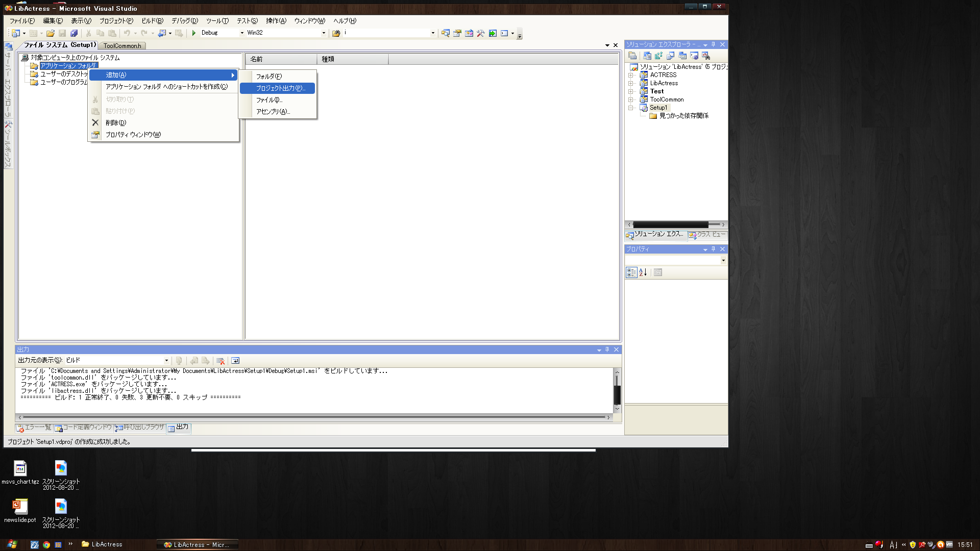Toggle Categorized view in Properties panel
The height and width of the screenshot is (551, 980).
coord(631,272)
